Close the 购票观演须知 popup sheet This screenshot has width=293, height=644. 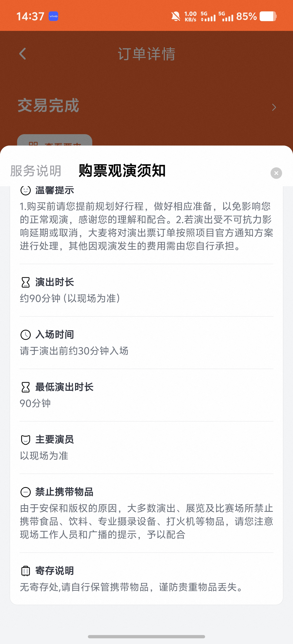[276, 173]
